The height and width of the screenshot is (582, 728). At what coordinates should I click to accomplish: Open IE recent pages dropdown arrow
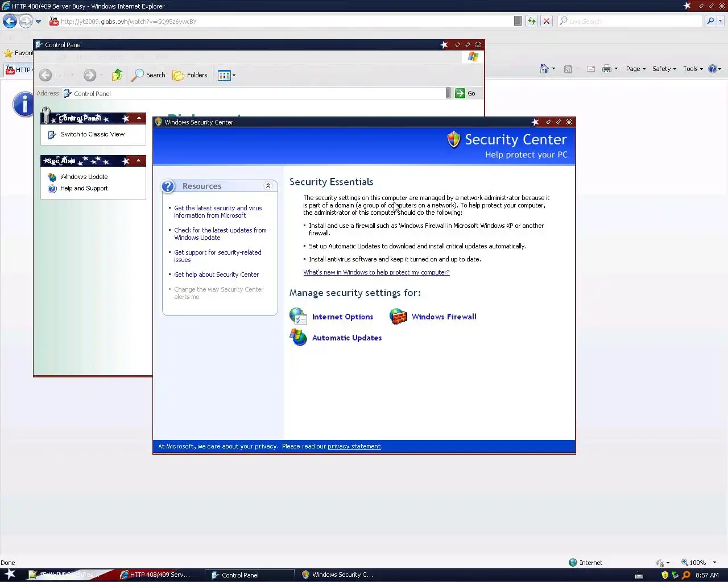pyautogui.click(x=38, y=22)
